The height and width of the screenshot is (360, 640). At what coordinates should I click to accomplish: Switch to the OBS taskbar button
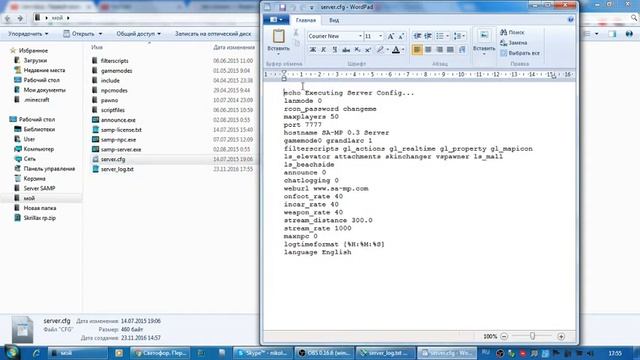coord(324,353)
